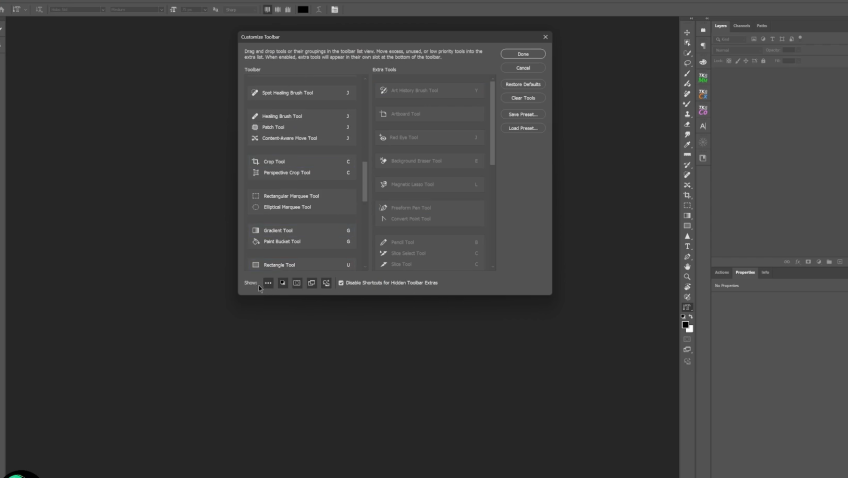Open the TK Mu plugin panel icon

tap(703, 78)
